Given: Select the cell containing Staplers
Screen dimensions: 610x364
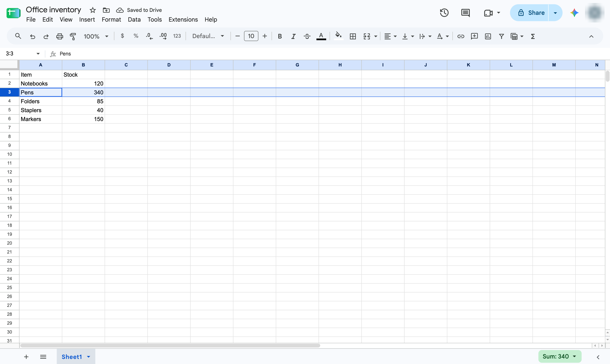Looking at the screenshot, I should click(x=41, y=110).
